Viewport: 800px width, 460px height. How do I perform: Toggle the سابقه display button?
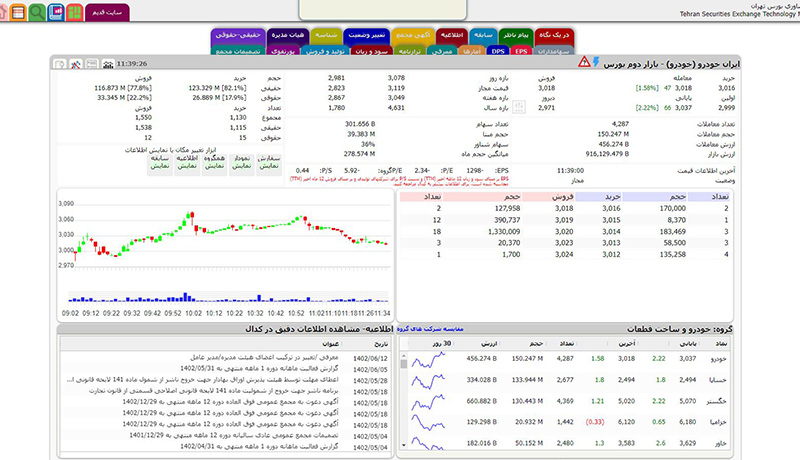160,165
